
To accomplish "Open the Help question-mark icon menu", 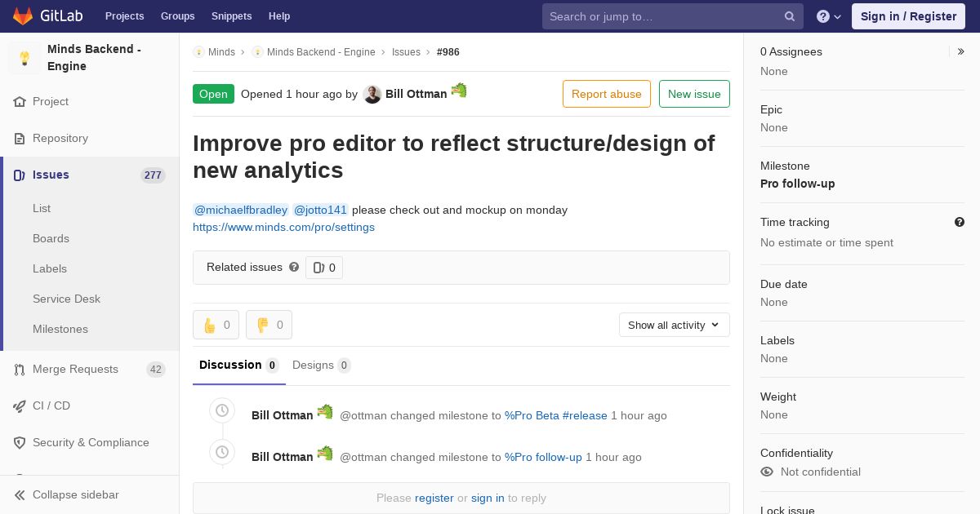I will (x=829, y=16).
